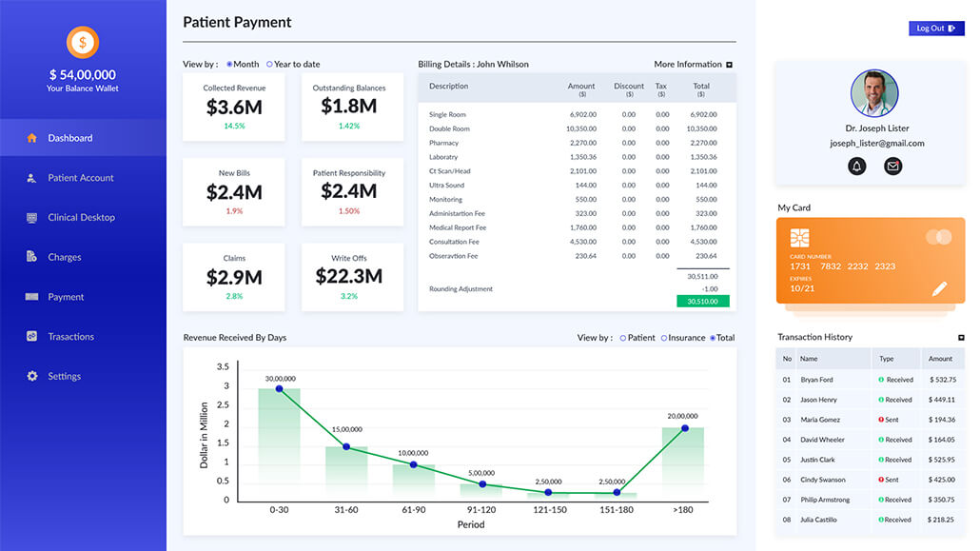Screen dimensions: 980x551
Task: Click the notification bell icon
Action: tap(855, 165)
